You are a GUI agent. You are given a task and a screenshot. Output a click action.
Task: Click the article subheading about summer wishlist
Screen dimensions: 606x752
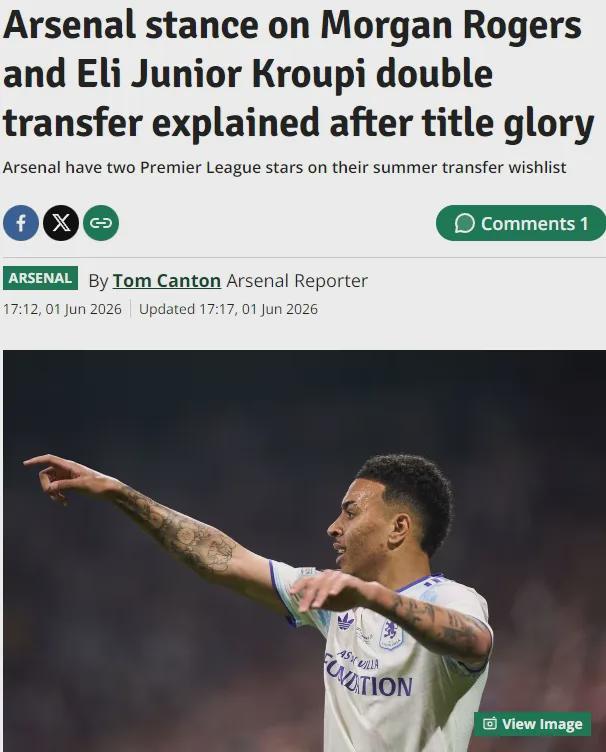284,168
